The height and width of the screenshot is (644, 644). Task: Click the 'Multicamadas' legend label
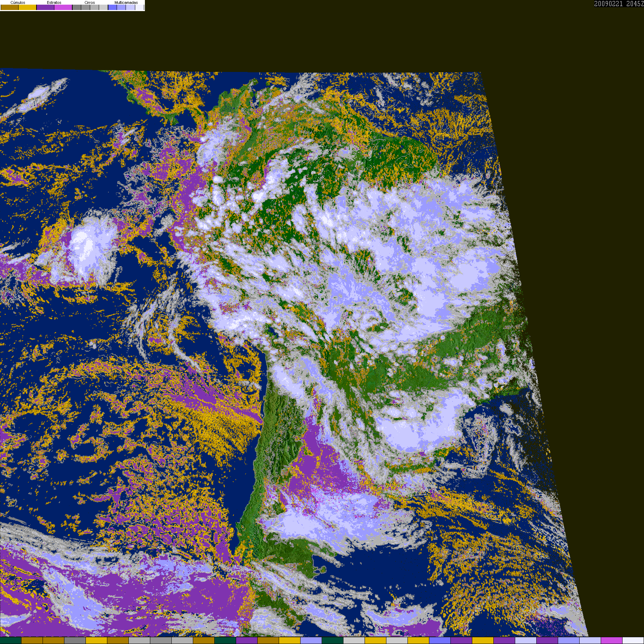[126, 3]
